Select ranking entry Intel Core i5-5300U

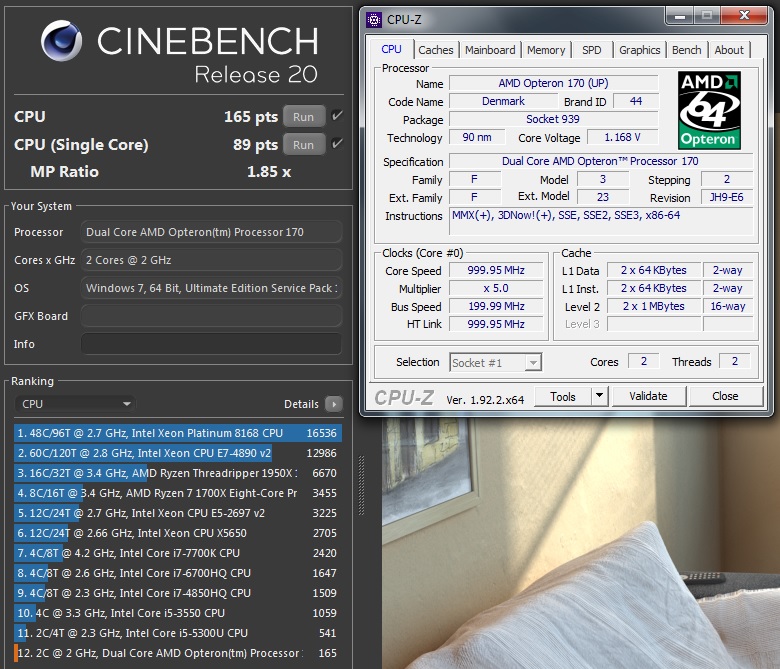pyautogui.click(x=178, y=633)
